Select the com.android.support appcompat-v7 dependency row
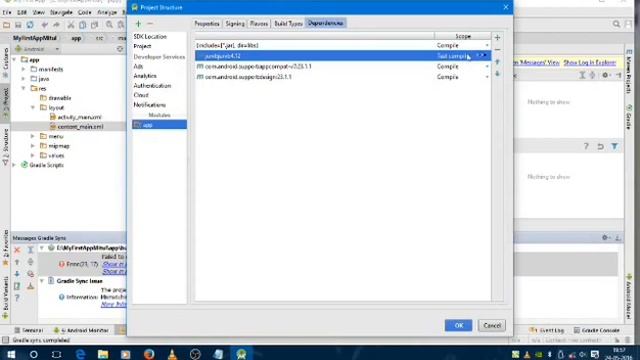 [343, 67]
